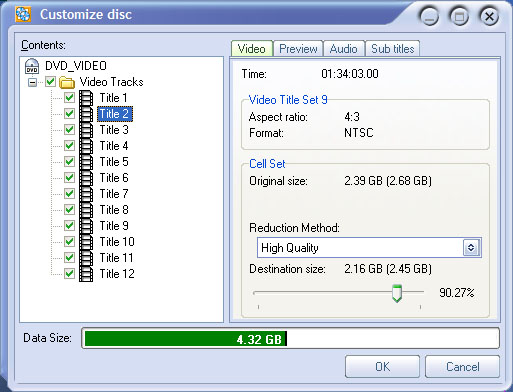Click the DVD_VIDEO disc icon
The image size is (513, 392).
(x=32, y=66)
